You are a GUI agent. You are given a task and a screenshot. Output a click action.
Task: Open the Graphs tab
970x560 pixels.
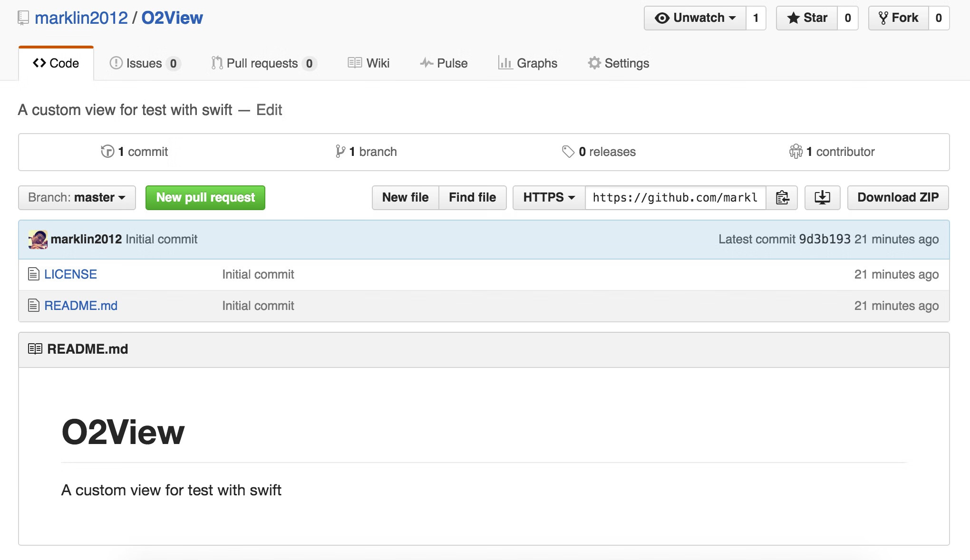click(x=528, y=63)
